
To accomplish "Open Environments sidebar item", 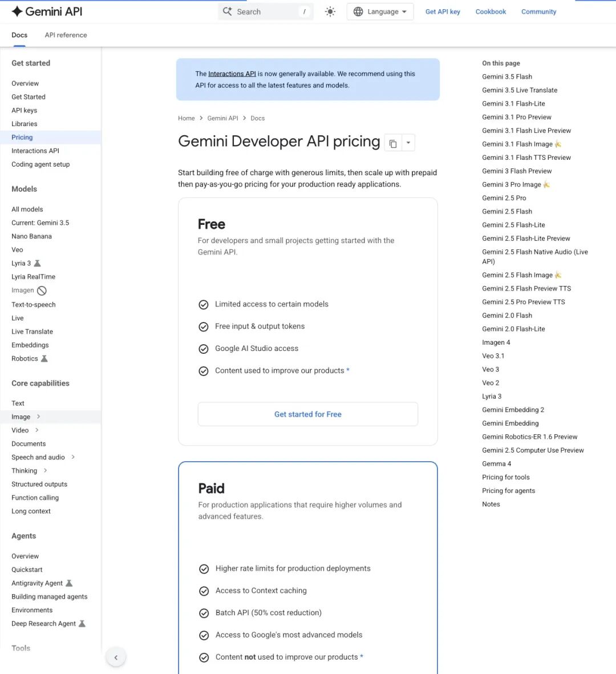I will coord(32,610).
